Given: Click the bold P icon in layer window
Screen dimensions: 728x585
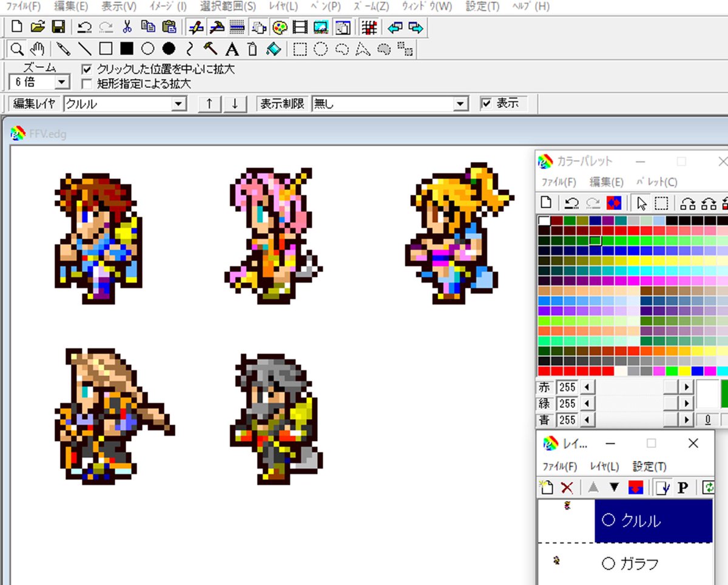Looking at the screenshot, I should [682, 487].
